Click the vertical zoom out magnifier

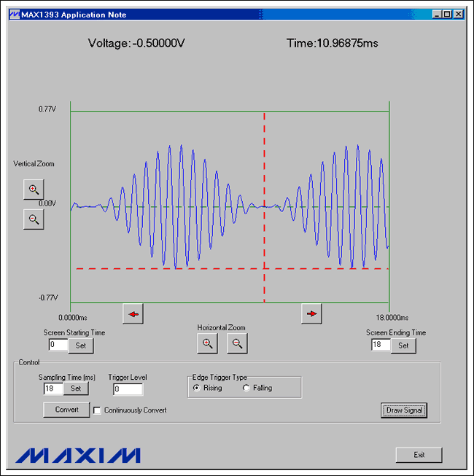[x=33, y=219]
